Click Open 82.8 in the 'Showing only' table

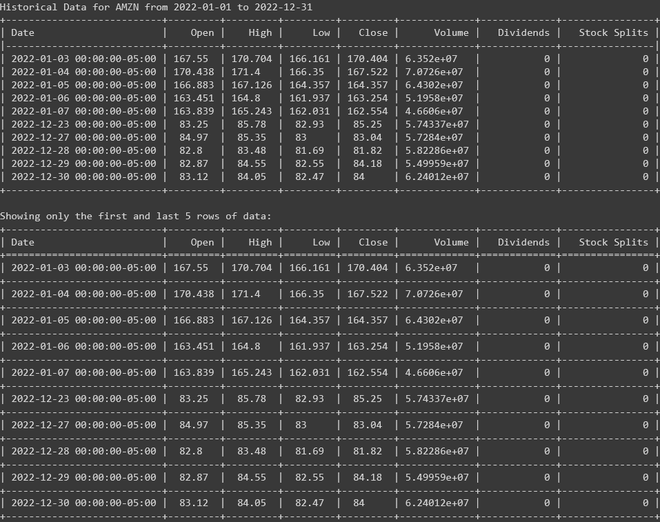pos(191,451)
